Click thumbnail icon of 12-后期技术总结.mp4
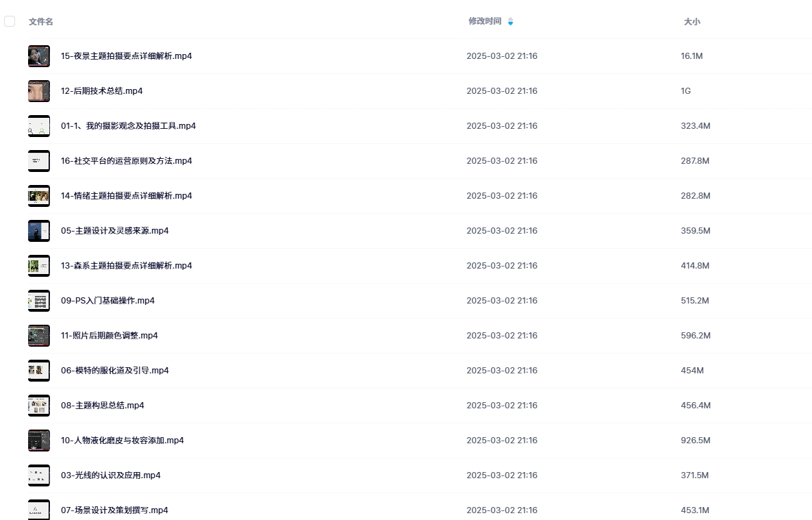Viewport: 812px width, 520px height. click(x=38, y=91)
